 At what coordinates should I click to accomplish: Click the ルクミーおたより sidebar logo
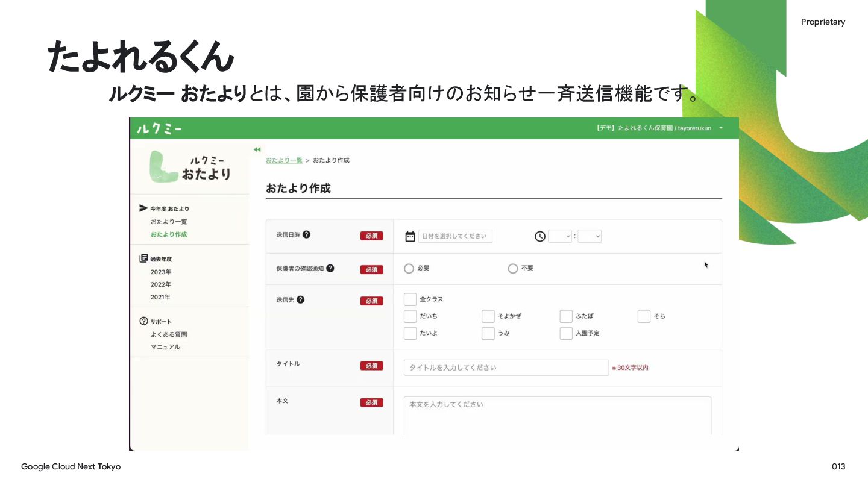point(190,167)
